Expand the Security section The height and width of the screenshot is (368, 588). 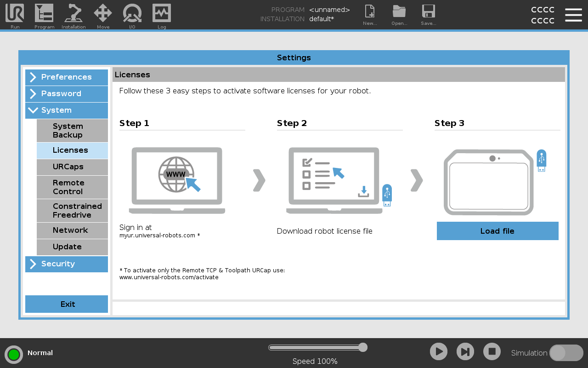[67, 264]
